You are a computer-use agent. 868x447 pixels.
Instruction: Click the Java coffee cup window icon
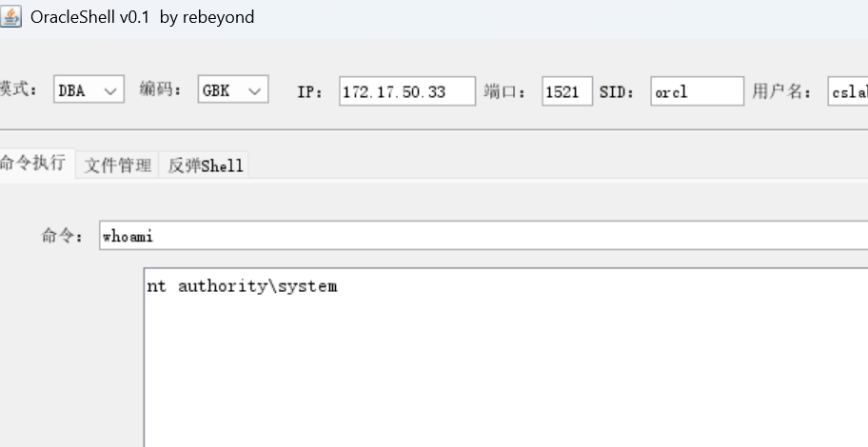pyautogui.click(x=10, y=16)
